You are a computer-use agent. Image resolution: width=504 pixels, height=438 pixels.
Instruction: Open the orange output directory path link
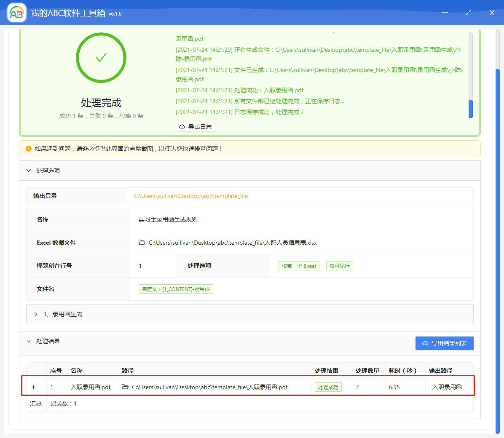[x=190, y=196]
